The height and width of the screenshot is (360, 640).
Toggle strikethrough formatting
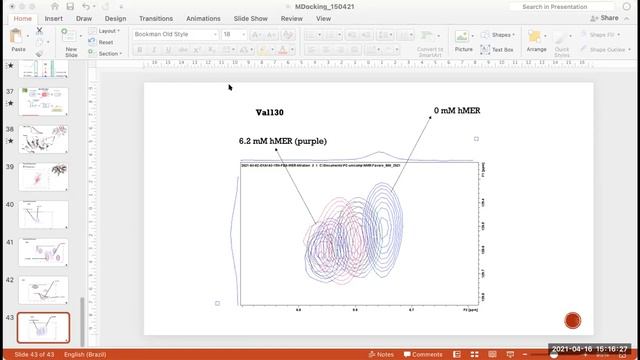coord(182,50)
